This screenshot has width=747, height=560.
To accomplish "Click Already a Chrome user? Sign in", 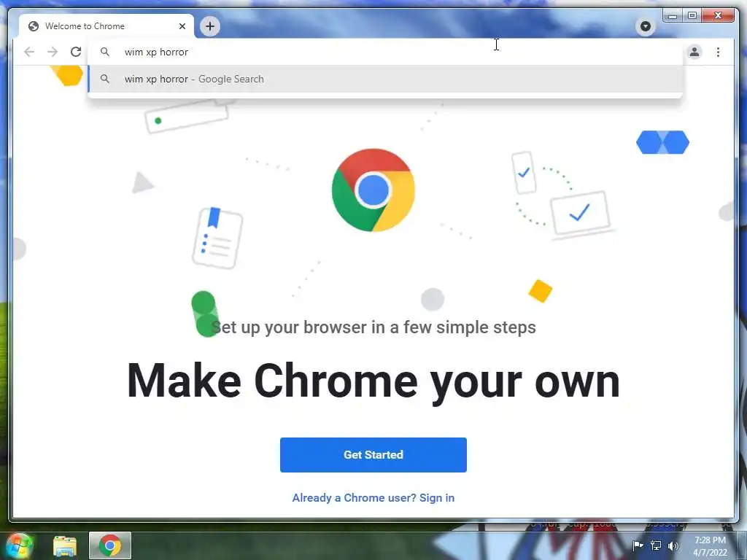I will click(x=373, y=497).
